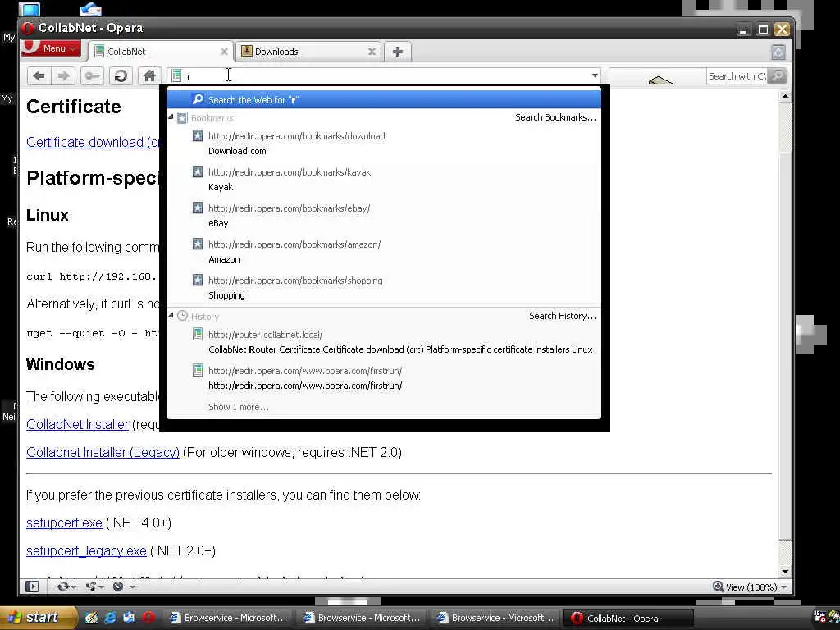Viewport: 840px width, 630px height.
Task: Open the Opera Link sync icon
Action: 62,587
